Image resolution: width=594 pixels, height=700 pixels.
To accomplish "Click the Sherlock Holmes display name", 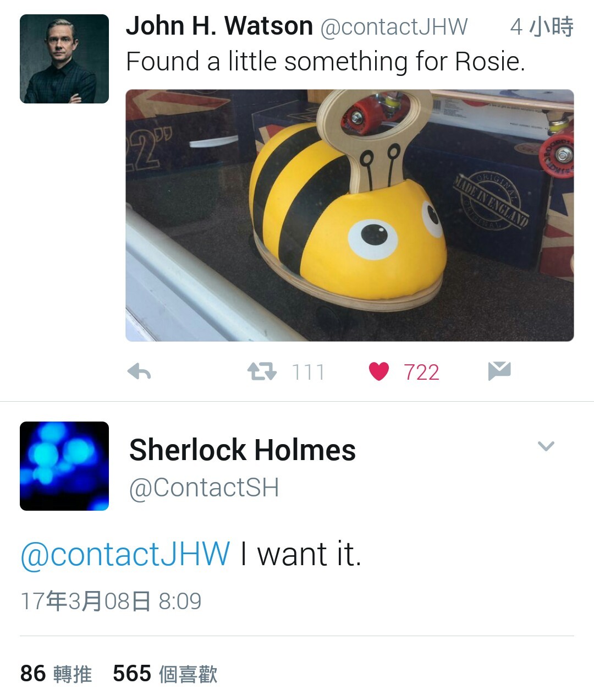I will [x=243, y=450].
